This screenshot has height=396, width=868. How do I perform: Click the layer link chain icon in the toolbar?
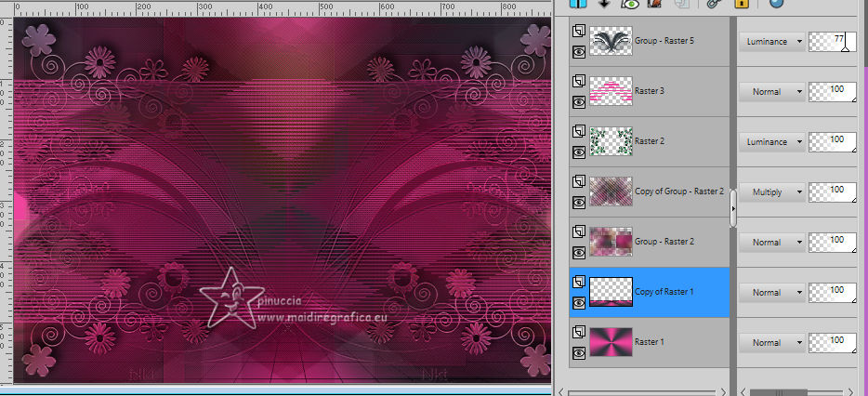[x=713, y=4]
